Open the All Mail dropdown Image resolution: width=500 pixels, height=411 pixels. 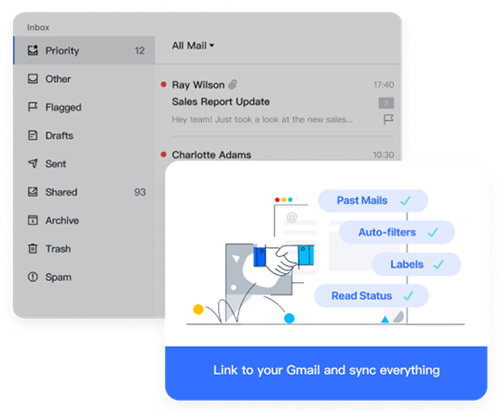[193, 46]
